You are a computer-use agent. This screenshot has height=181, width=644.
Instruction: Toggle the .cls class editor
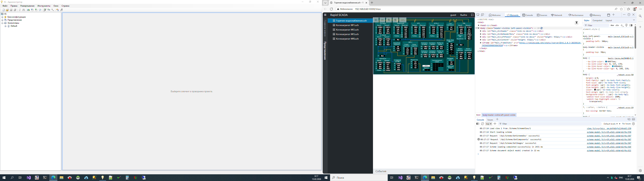click(617, 25)
